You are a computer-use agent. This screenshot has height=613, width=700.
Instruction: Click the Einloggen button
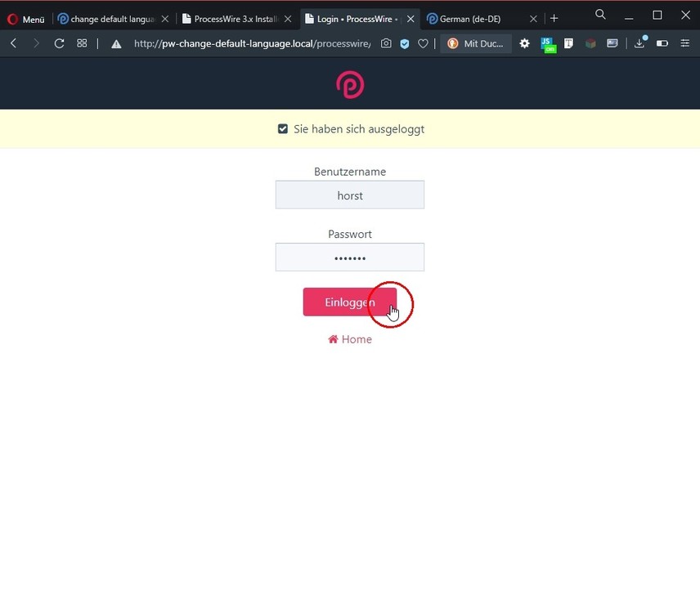[x=349, y=302]
